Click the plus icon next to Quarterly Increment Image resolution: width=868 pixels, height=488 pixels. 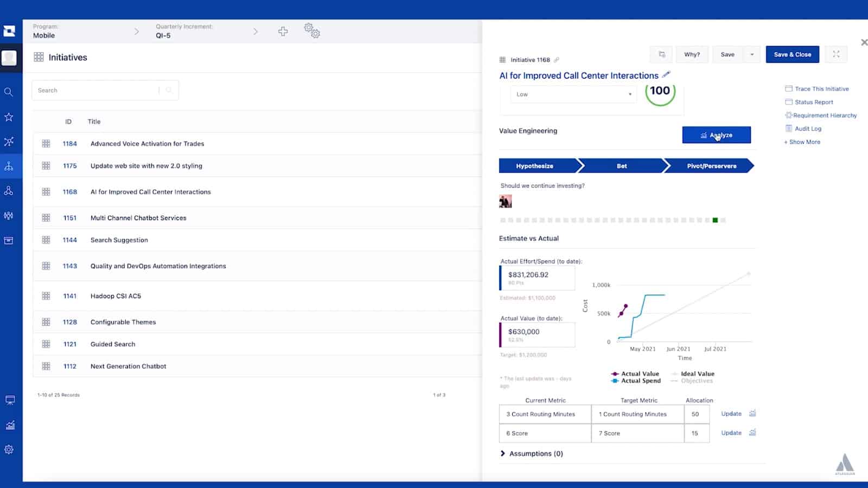click(283, 31)
